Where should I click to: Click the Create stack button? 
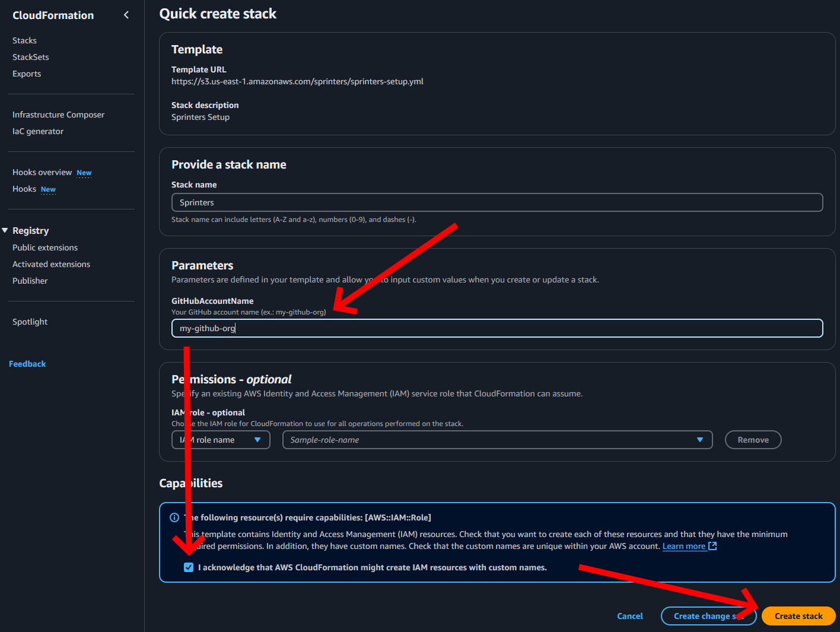(x=798, y=616)
